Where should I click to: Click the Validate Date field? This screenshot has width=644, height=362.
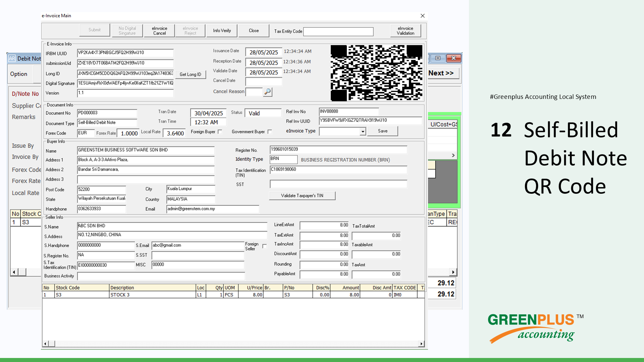point(264,72)
